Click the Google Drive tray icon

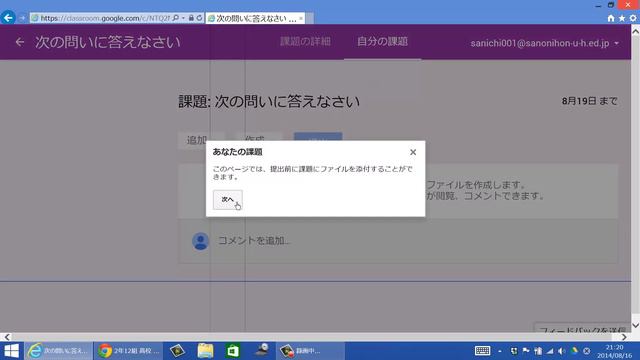[574, 351]
